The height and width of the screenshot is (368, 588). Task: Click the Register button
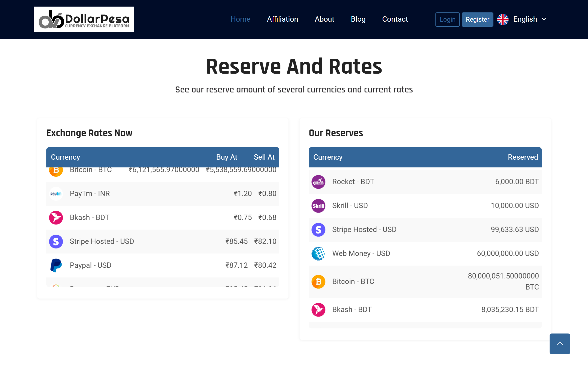pyautogui.click(x=477, y=20)
